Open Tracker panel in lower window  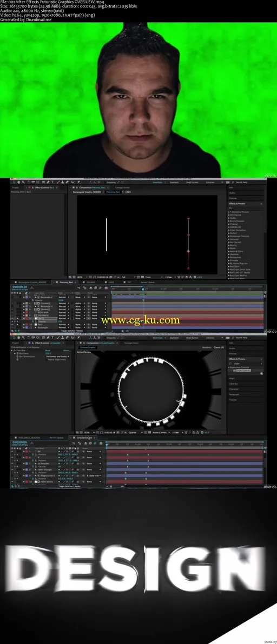pyautogui.click(x=233, y=400)
